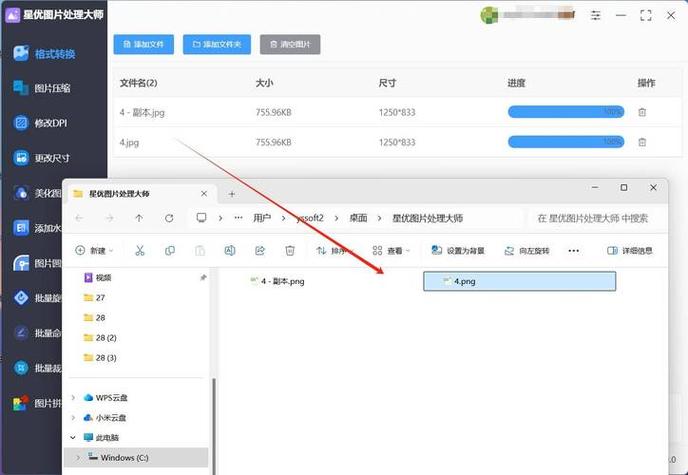Click the Cut scissors icon
The width and height of the screenshot is (688, 475).
pos(140,250)
